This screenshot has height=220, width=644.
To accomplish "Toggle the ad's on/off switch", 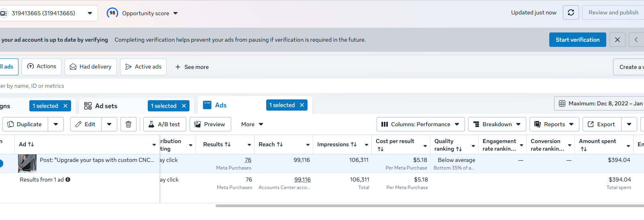I will tap(1, 163).
